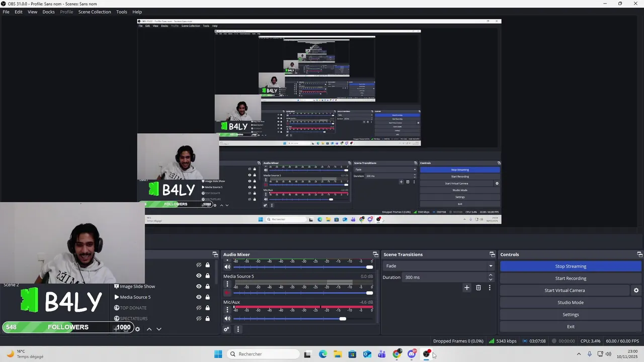644x362 pixels.
Task: Open the Tools menu
Action: click(x=122, y=12)
